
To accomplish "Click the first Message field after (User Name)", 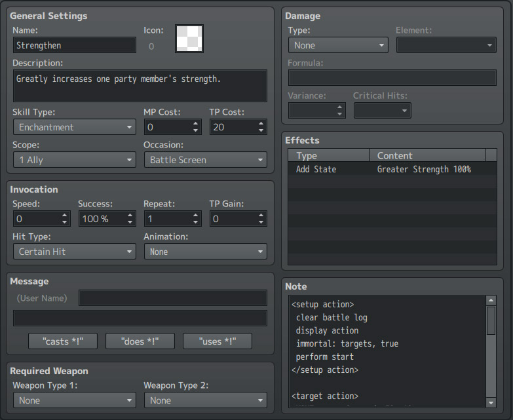I will 173,298.
